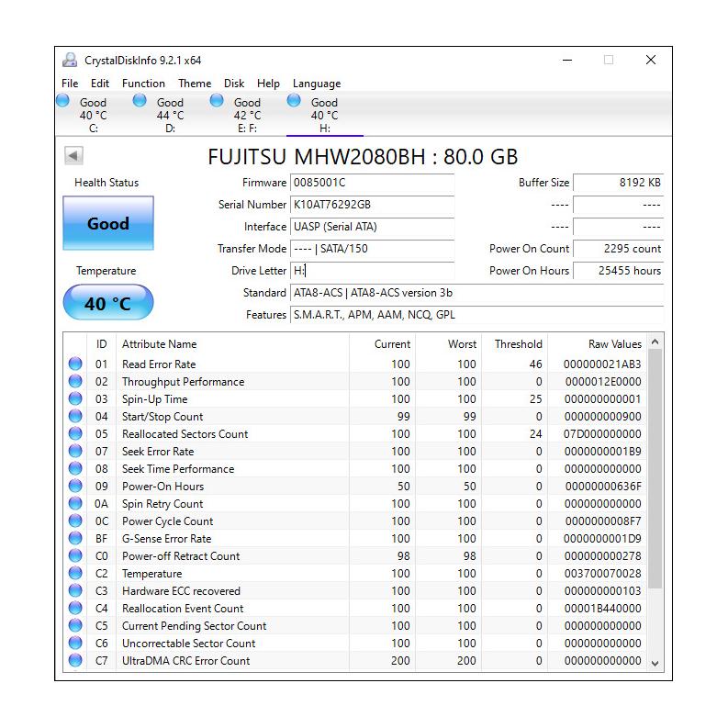This screenshot has width=728, height=728.
Task: Click the CrystalDiskInfo title bar app icon
Action: (x=70, y=61)
